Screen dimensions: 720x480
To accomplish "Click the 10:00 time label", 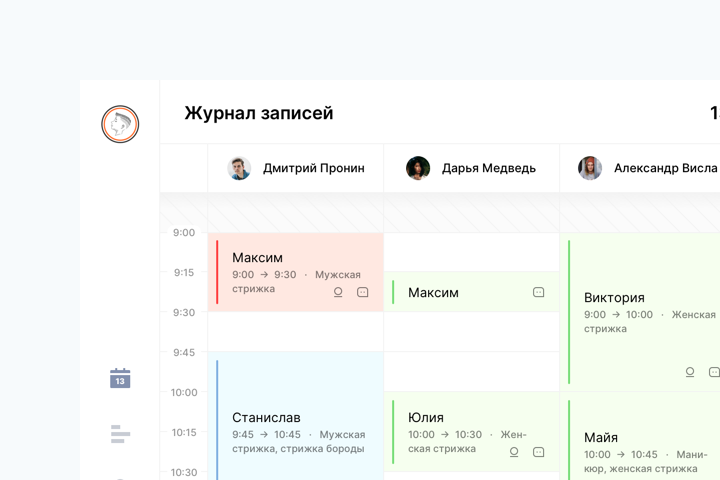I will [184, 393].
